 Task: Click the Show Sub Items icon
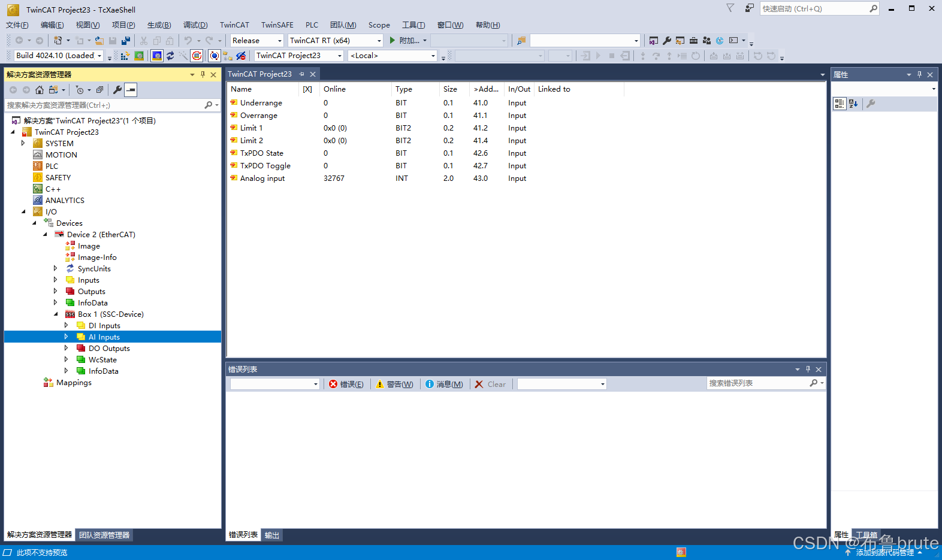(x=228, y=56)
